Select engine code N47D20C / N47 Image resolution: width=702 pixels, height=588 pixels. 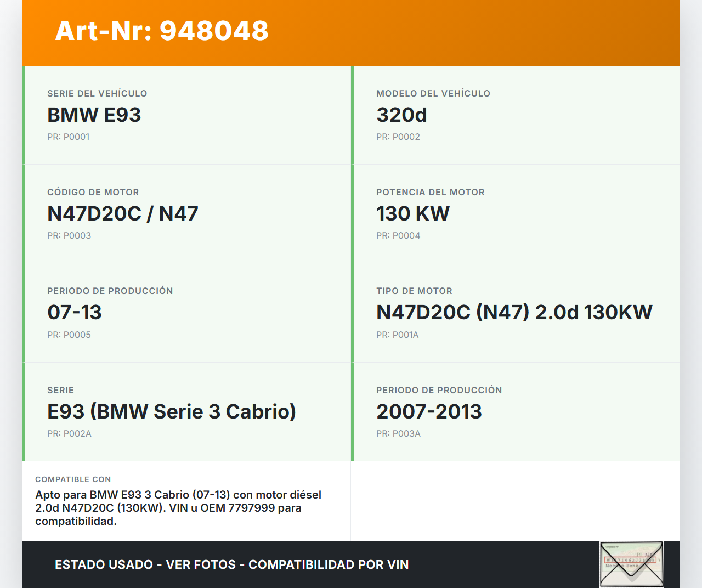coord(122,214)
